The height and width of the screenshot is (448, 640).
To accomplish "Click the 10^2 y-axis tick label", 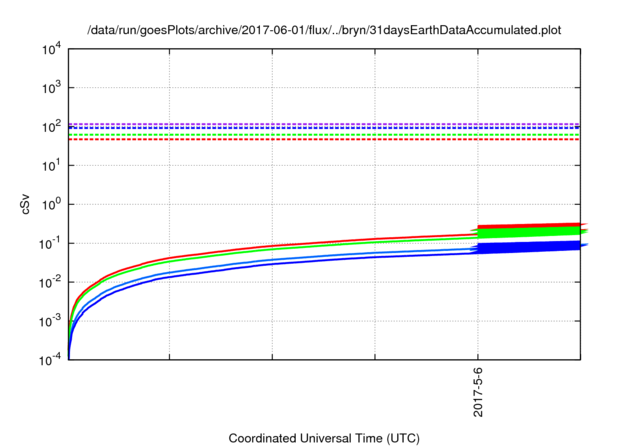I will click(x=52, y=127).
